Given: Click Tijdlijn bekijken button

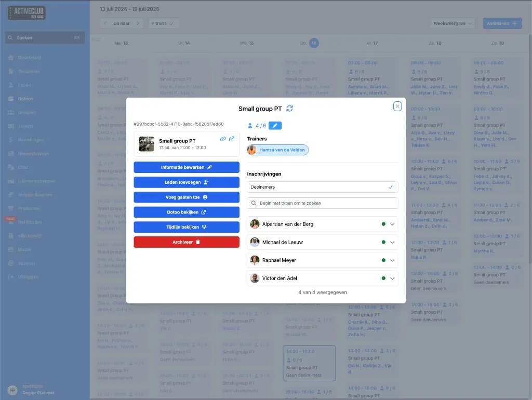Looking at the screenshot, I should click(187, 227).
